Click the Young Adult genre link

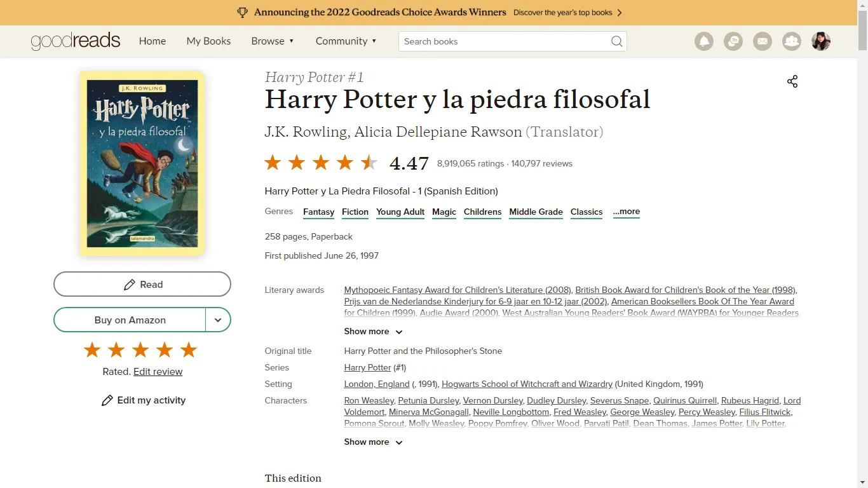click(400, 212)
